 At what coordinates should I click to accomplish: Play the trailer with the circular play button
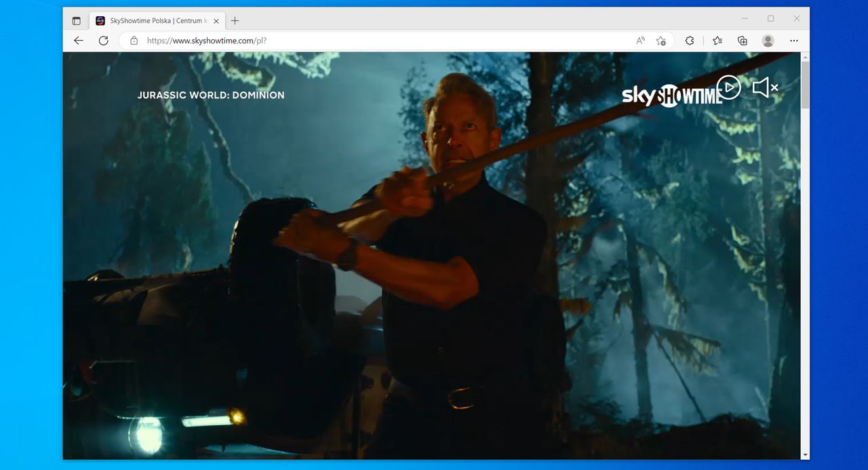pos(729,87)
